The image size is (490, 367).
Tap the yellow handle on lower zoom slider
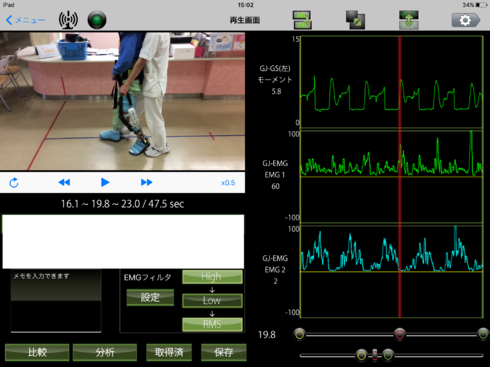362,355
